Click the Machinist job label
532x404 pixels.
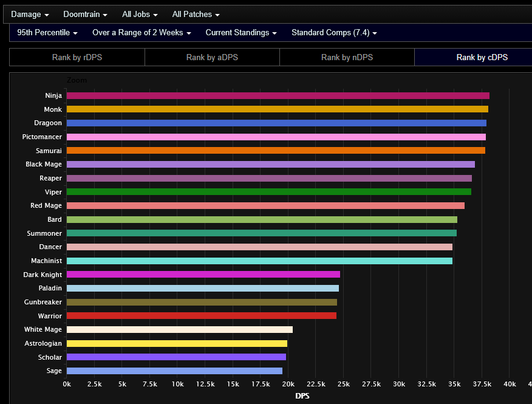tap(47, 261)
